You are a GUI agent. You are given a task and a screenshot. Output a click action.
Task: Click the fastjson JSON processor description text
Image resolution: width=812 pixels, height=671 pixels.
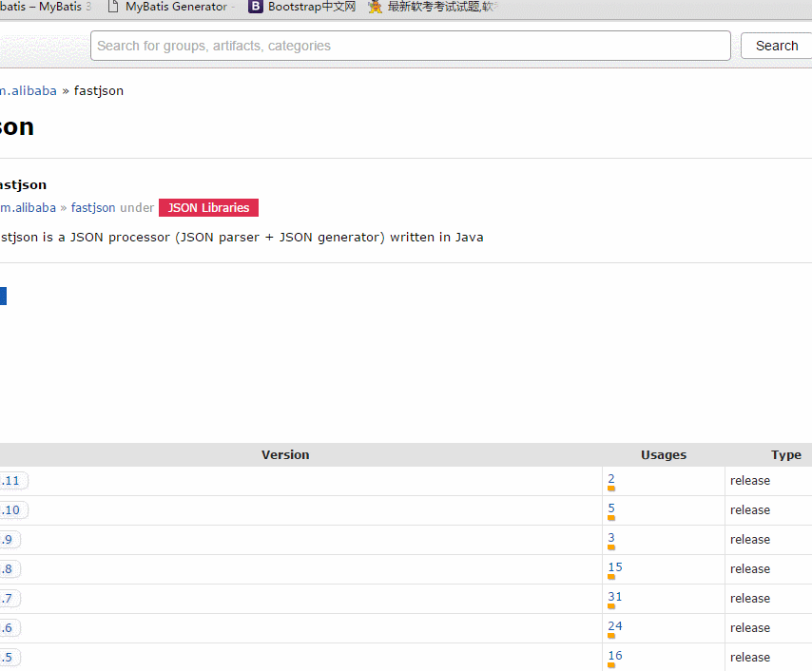(x=242, y=237)
